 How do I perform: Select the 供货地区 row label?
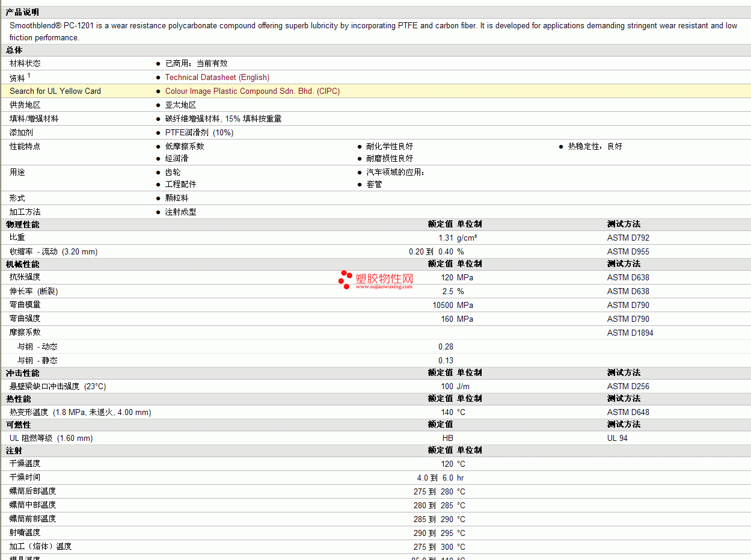click(25, 105)
